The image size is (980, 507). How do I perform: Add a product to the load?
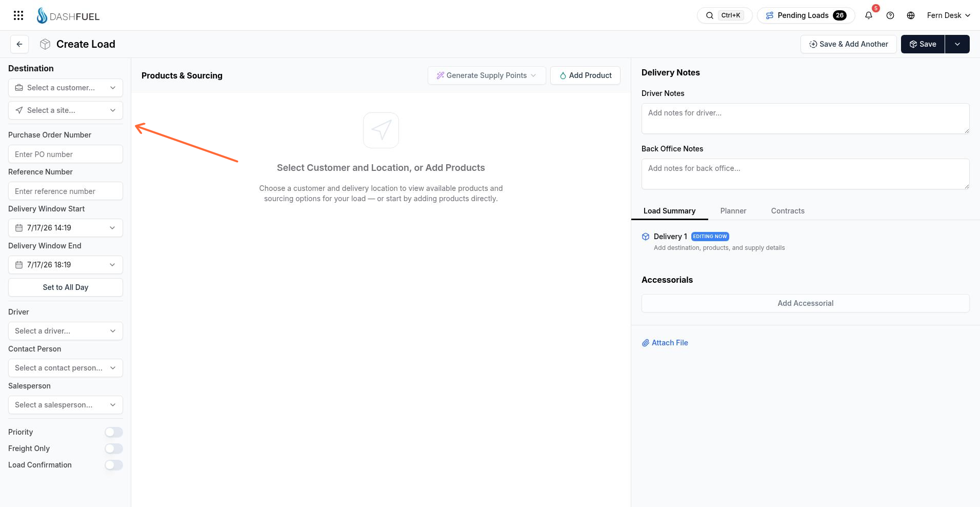point(585,75)
